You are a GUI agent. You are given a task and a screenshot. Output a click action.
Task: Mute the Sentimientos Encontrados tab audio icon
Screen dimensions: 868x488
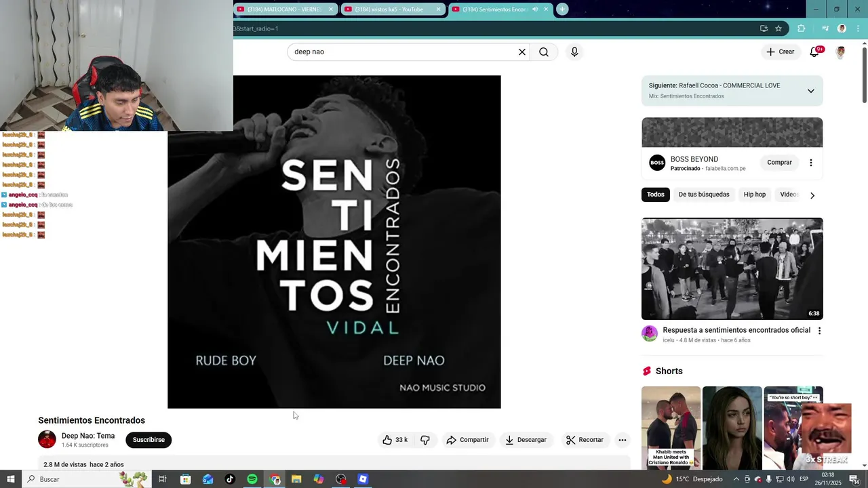535,9
